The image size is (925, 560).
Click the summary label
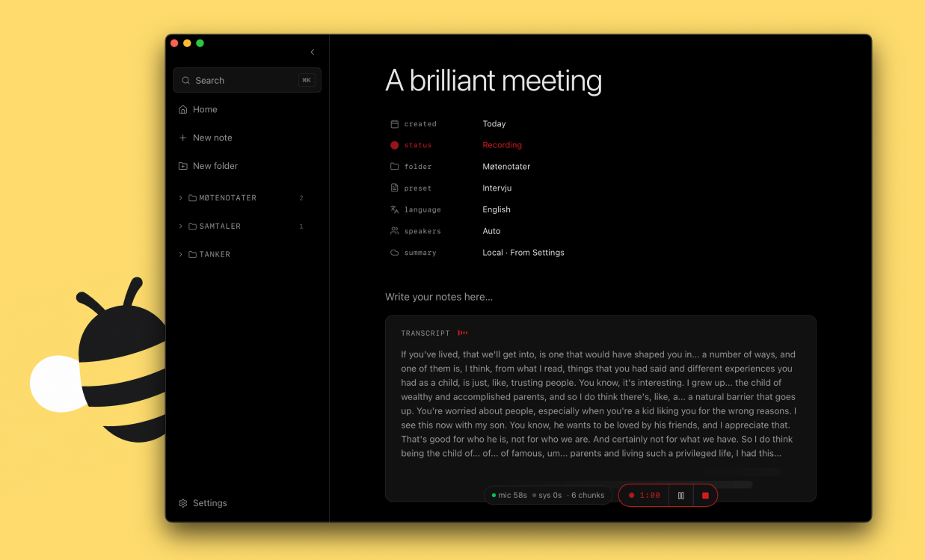(x=420, y=253)
